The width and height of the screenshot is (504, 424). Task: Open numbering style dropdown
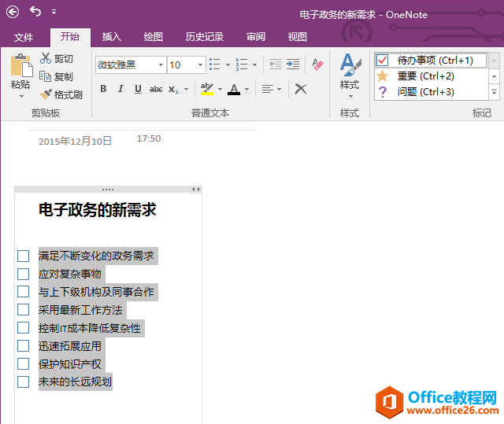click(254, 65)
